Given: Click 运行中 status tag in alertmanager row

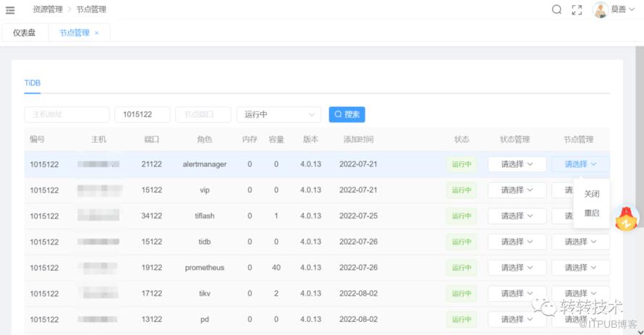Looking at the screenshot, I should [x=462, y=164].
